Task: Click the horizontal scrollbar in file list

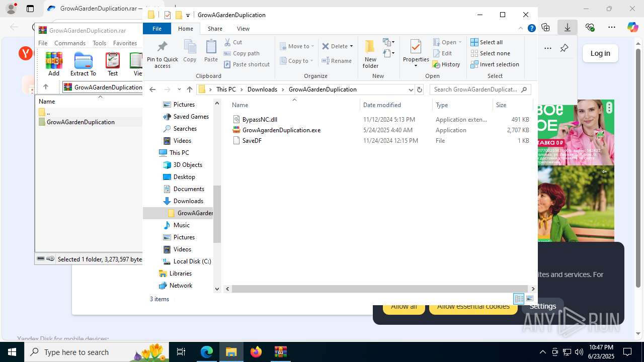Action: pos(379,289)
